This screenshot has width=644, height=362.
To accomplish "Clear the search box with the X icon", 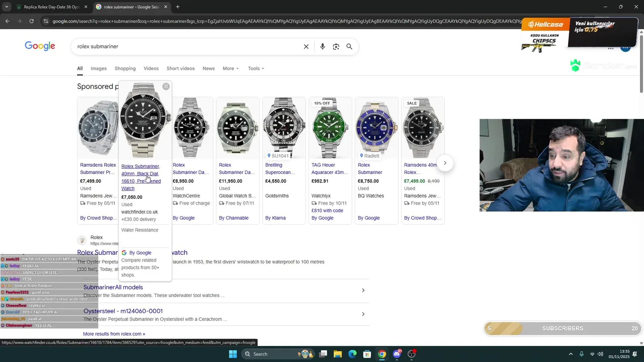I will (x=306, y=46).
